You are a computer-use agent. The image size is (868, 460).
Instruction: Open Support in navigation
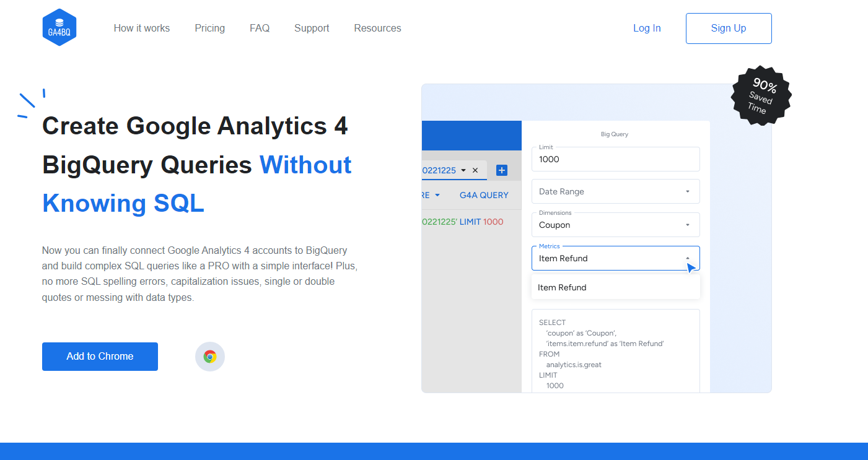tap(312, 28)
